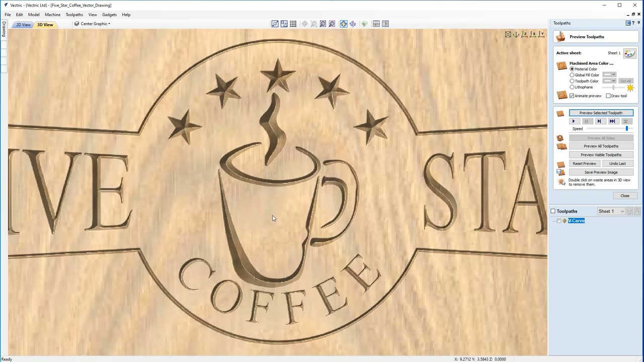
Task: Click the Save Preview Image disk icon
Action: (x=560, y=172)
